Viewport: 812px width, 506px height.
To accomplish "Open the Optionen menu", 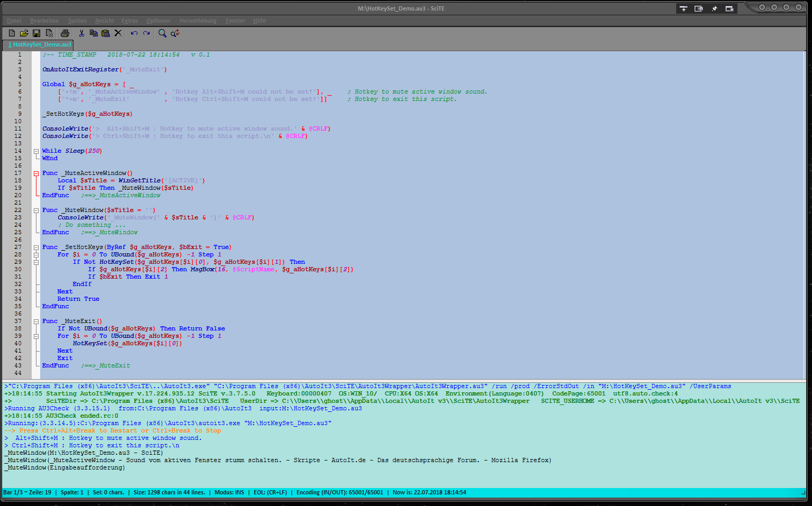I will [158, 21].
